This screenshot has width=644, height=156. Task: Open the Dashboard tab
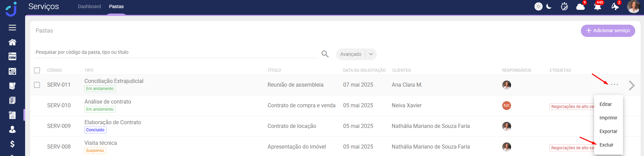click(x=89, y=6)
